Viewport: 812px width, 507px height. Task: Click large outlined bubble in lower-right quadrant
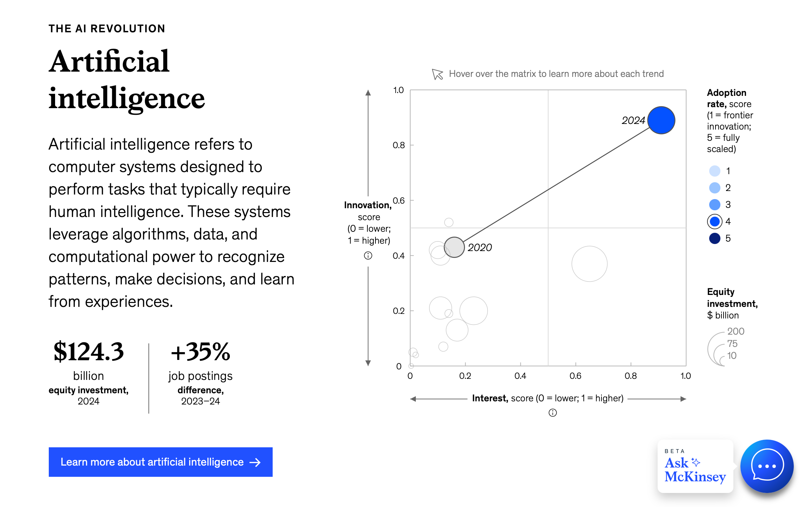coord(590,264)
